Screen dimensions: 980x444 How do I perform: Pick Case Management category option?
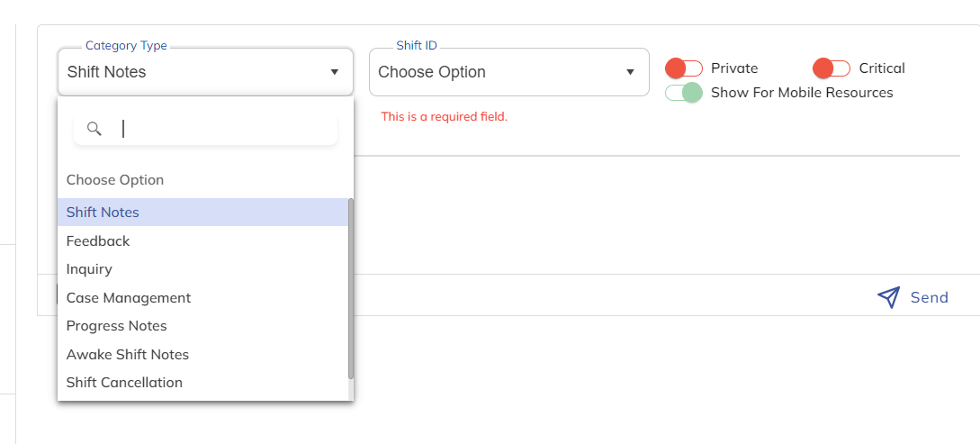[129, 298]
